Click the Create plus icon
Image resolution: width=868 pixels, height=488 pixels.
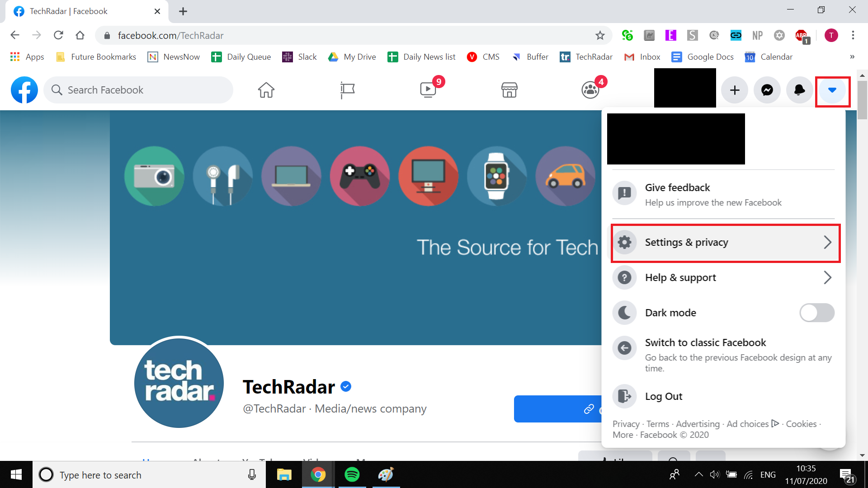[x=735, y=90]
